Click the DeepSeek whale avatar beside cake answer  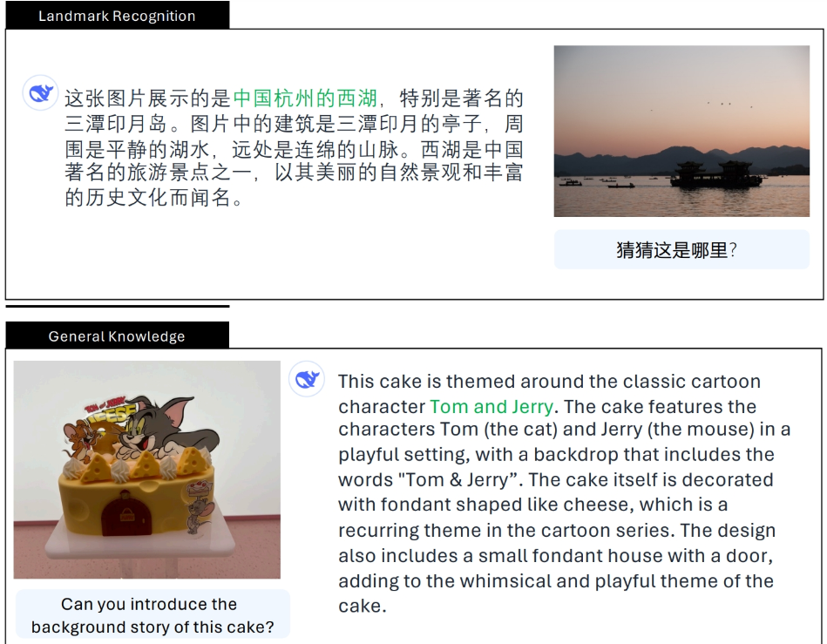(307, 379)
